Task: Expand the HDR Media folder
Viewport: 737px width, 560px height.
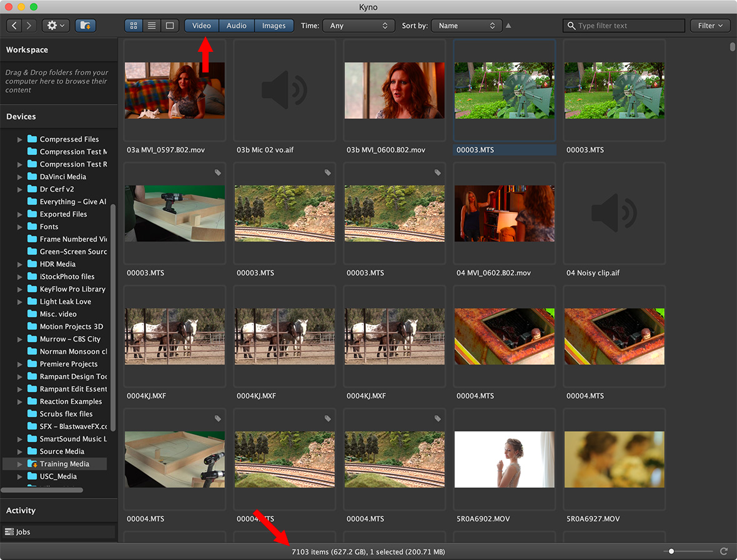Action: coord(20,265)
